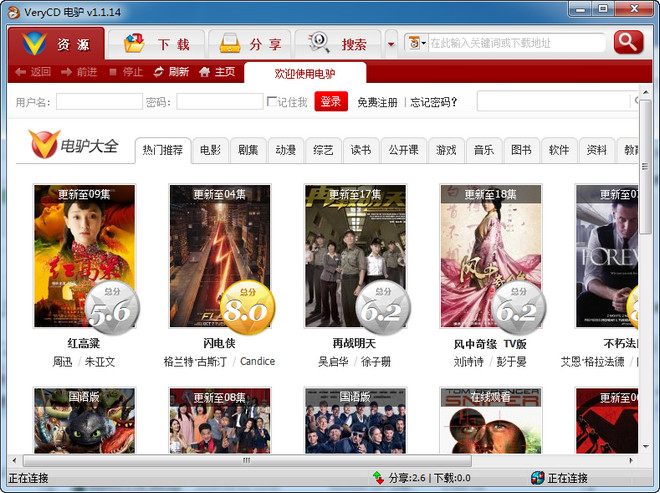Click the 免费注册 registration link
Viewport: 660px width, 493px height.
377,102
